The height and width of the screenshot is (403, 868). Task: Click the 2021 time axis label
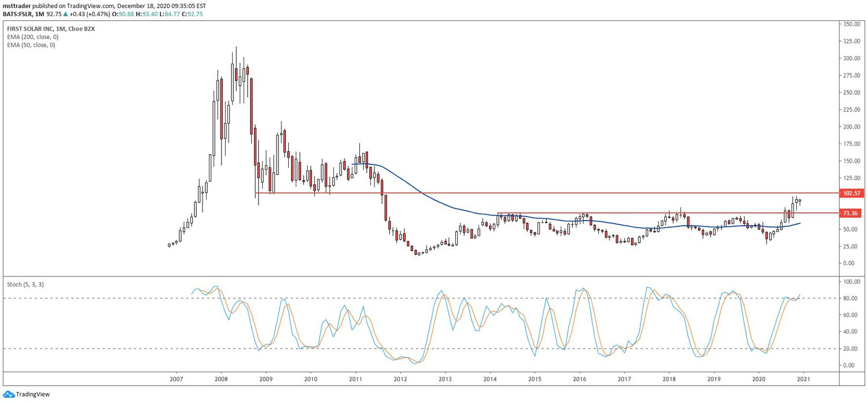pos(803,379)
